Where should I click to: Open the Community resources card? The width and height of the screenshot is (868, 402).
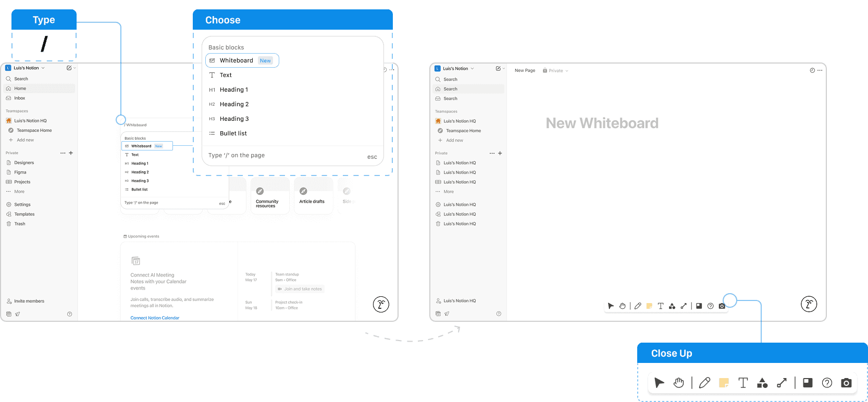[x=270, y=197]
